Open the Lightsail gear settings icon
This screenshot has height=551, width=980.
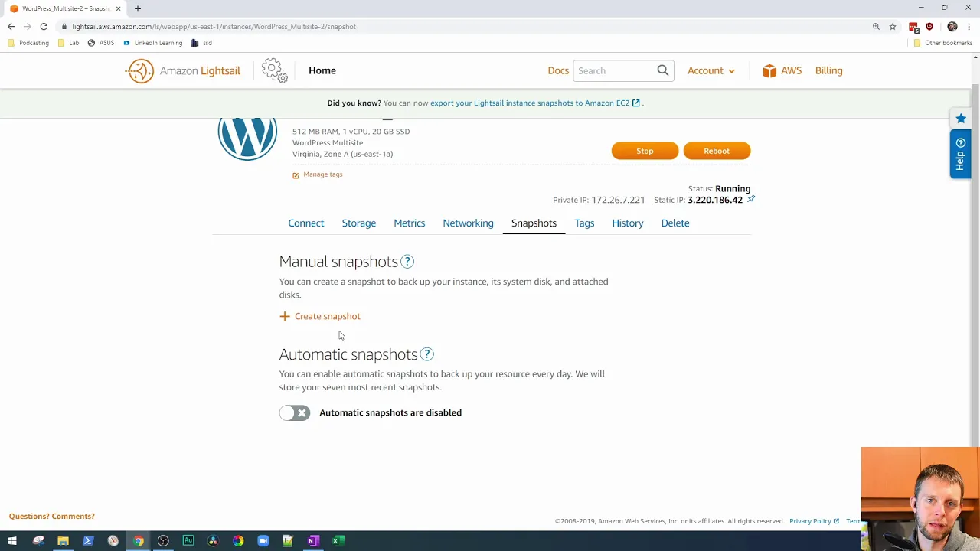point(274,70)
